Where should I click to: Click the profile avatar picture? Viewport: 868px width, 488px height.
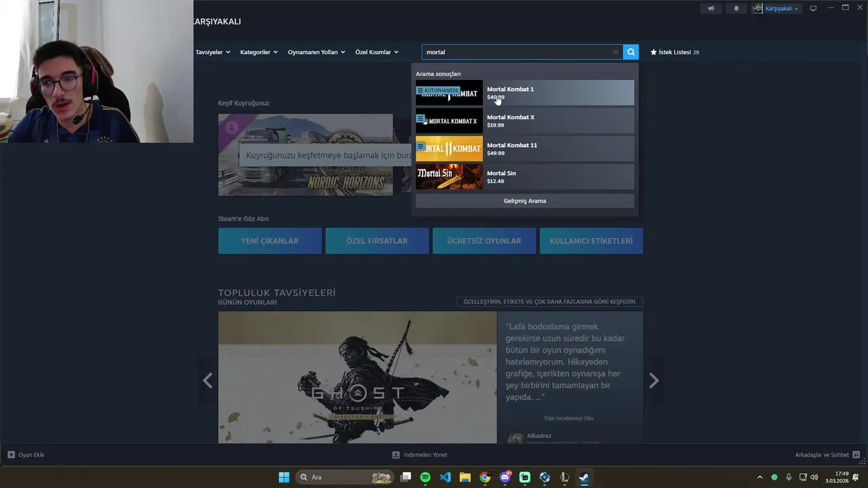757,8
